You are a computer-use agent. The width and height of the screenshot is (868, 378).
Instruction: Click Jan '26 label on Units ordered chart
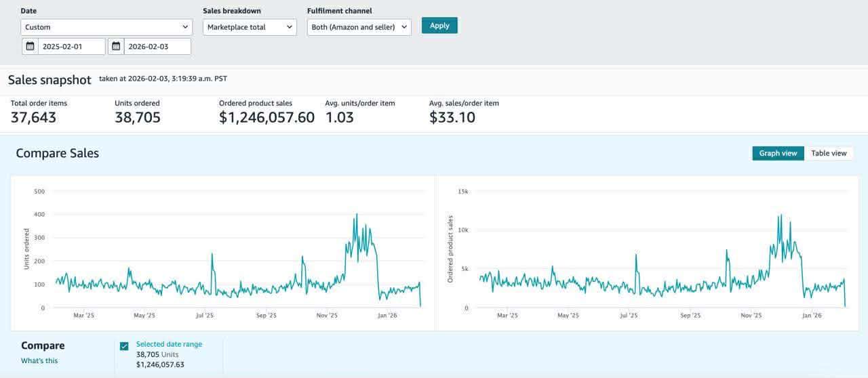387,315
